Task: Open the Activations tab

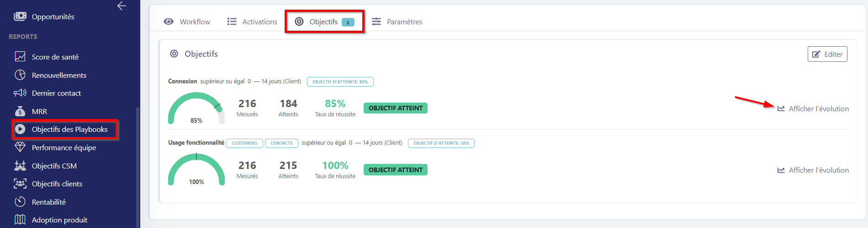Action: [252, 22]
